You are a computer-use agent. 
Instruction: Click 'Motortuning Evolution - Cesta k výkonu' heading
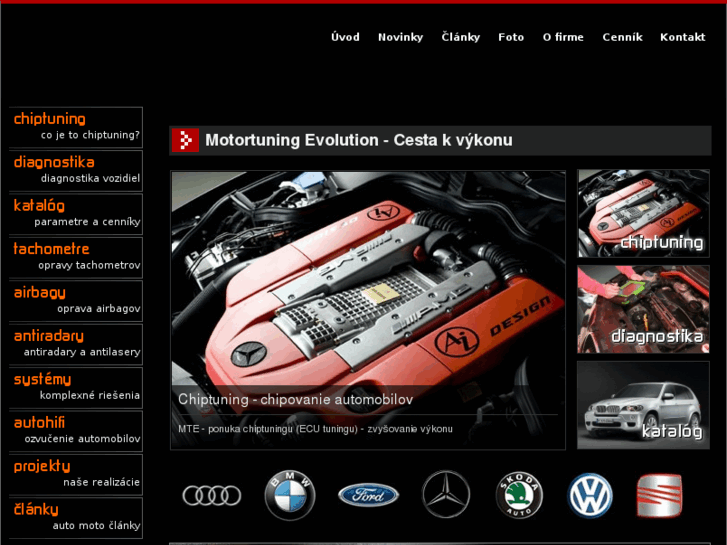click(359, 140)
